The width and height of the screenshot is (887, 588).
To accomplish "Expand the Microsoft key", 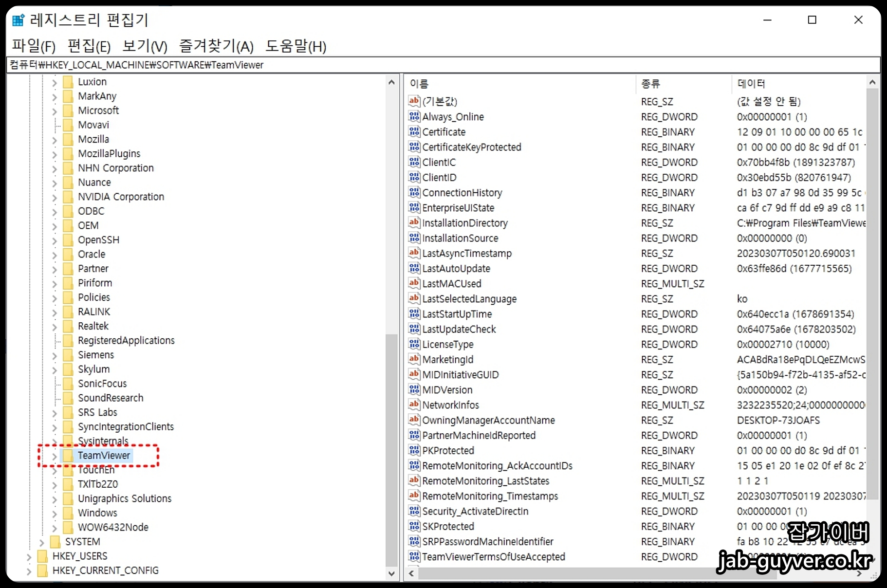I will click(55, 111).
